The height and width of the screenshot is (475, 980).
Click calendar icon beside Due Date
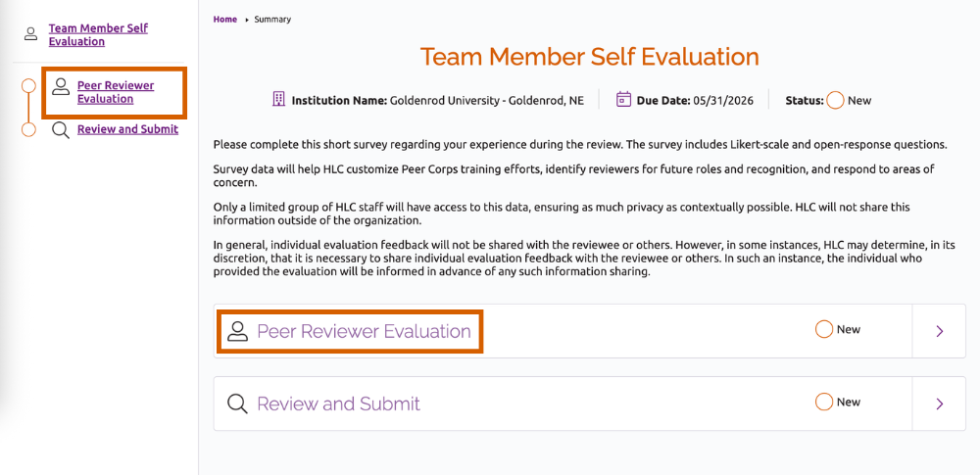click(x=623, y=99)
